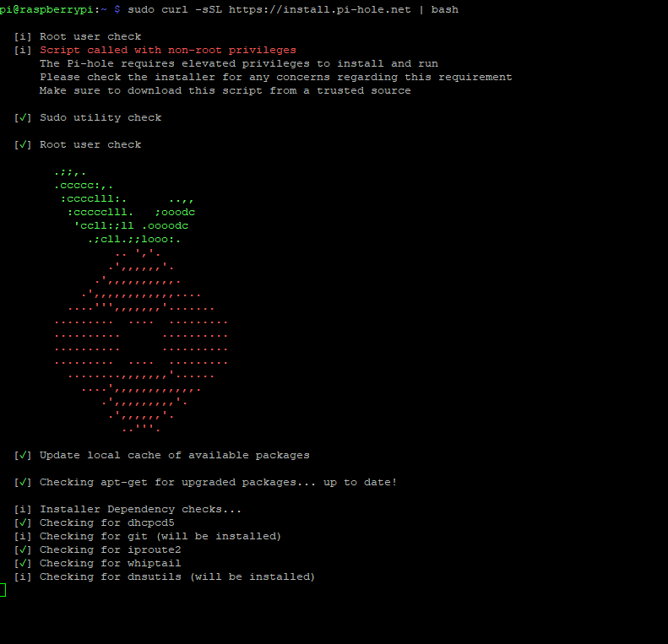This screenshot has height=644, width=668.
Task: Click 'Checking for whiptail' line
Action: tap(111, 564)
